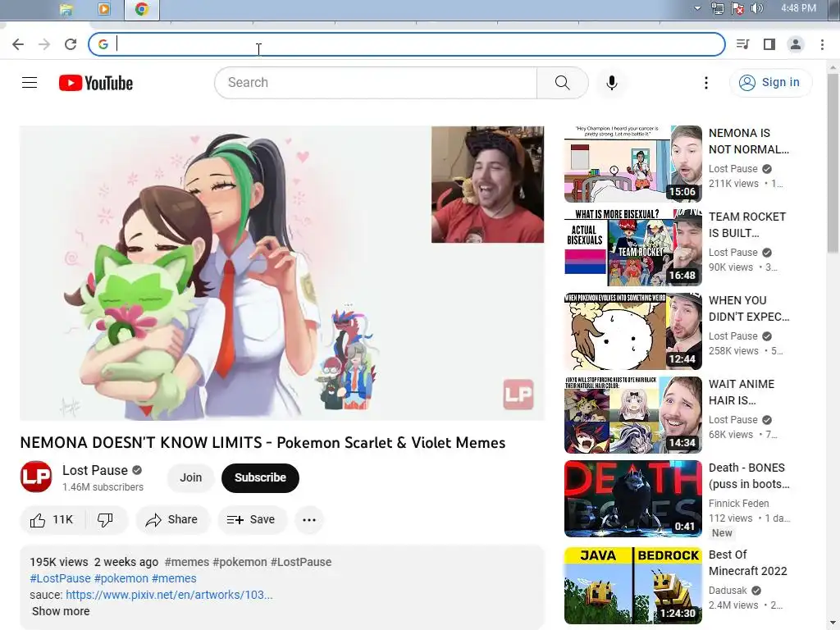
Task: Open the pixiv.net artworks sauce link
Action: pos(169,595)
